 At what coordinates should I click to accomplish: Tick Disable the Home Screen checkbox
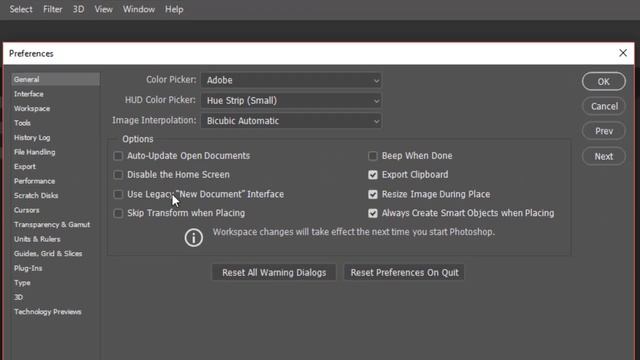pyautogui.click(x=118, y=175)
